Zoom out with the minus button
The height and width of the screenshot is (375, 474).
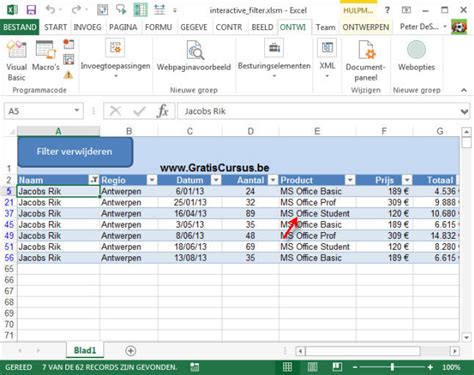click(x=355, y=367)
